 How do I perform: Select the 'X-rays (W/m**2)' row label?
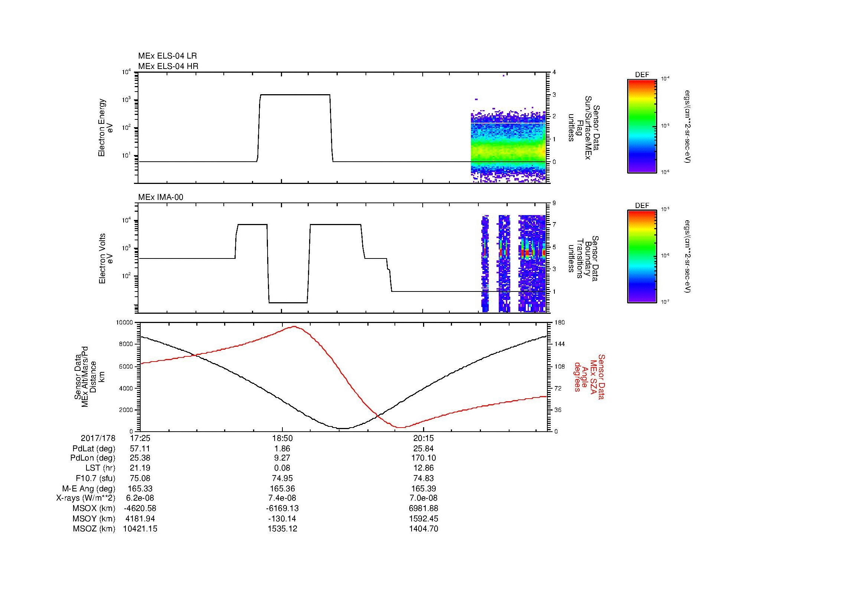tap(86, 498)
